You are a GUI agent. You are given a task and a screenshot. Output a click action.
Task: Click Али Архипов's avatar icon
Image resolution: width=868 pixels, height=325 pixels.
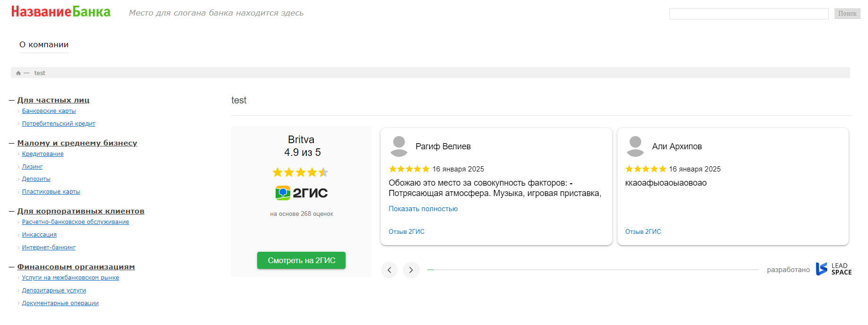point(635,146)
